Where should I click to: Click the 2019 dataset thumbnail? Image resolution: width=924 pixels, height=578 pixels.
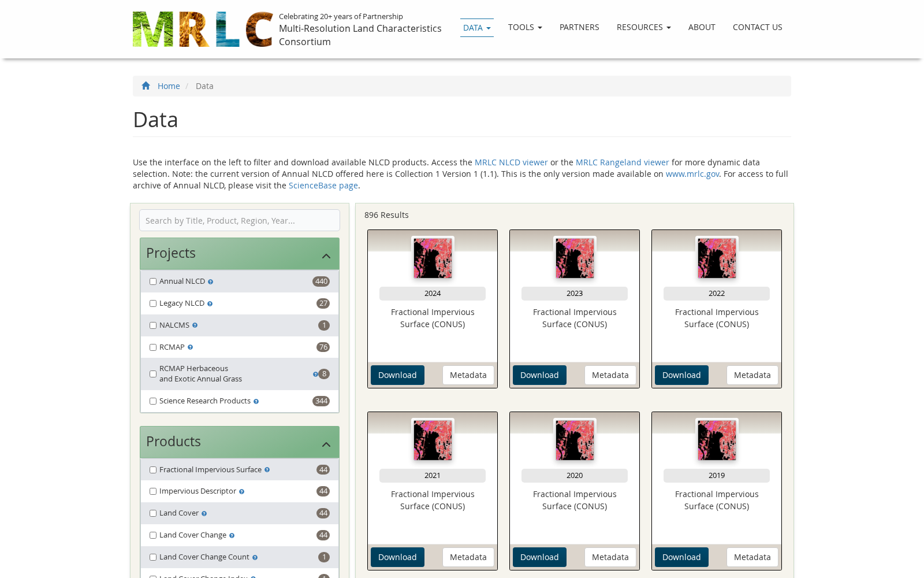click(717, 440)
